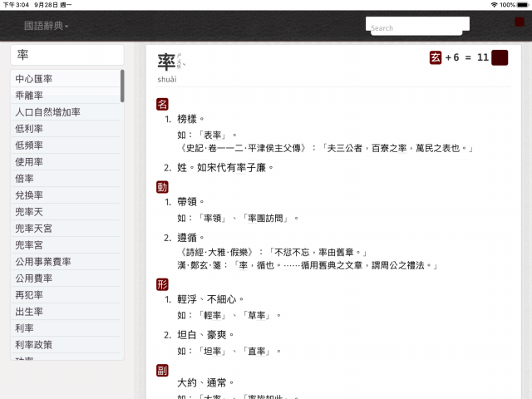This screenshot has width=532, height=399.
Task: Open the 乖離率 entry
Action: pos(66,96)
